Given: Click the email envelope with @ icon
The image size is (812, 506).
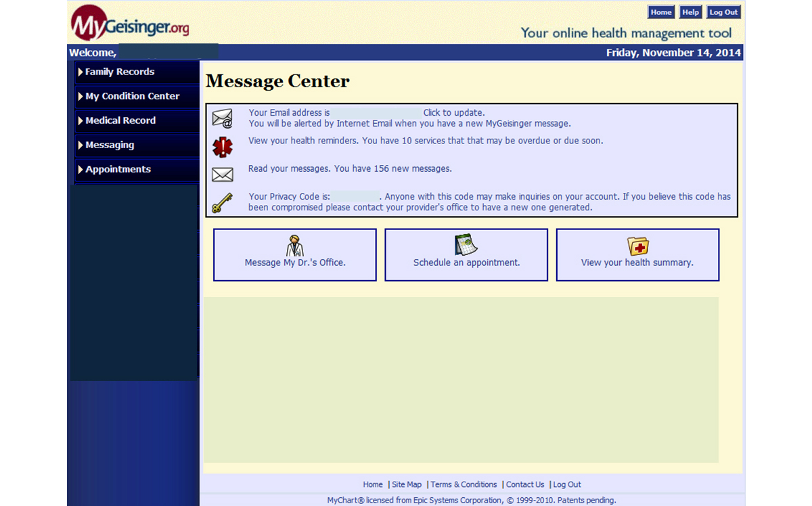Looking at the screenshot, I should coord(222,119).
